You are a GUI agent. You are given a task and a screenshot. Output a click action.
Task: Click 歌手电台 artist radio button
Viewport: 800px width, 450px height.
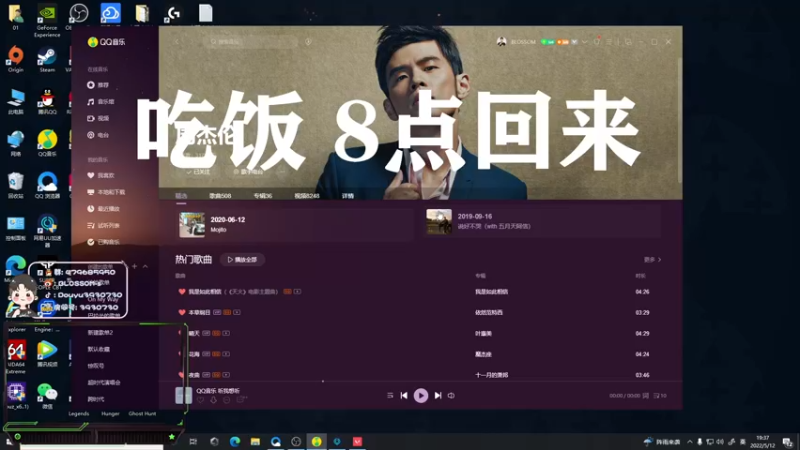248,172
